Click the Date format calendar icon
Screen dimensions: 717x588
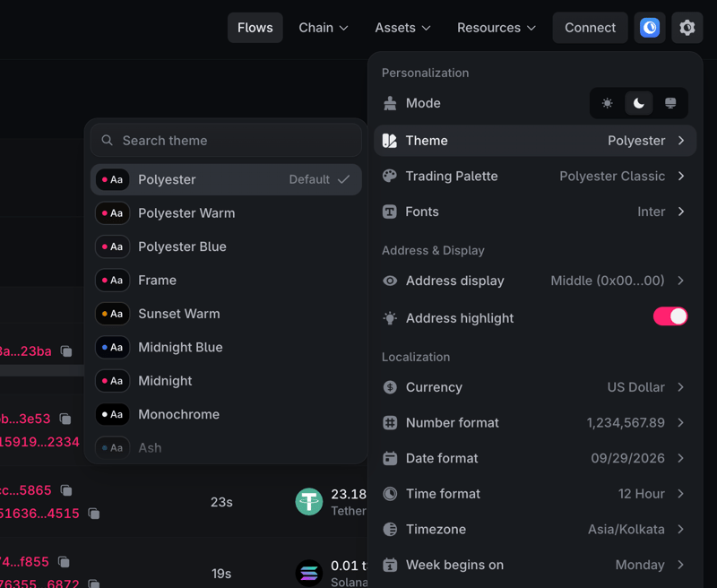click(x=390, y=458)
